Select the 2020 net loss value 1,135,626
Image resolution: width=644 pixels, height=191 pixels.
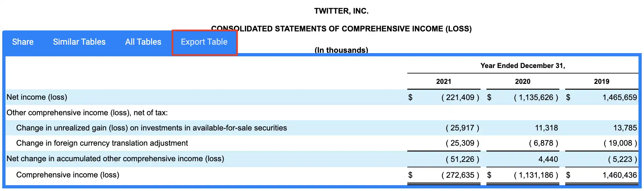536,97
